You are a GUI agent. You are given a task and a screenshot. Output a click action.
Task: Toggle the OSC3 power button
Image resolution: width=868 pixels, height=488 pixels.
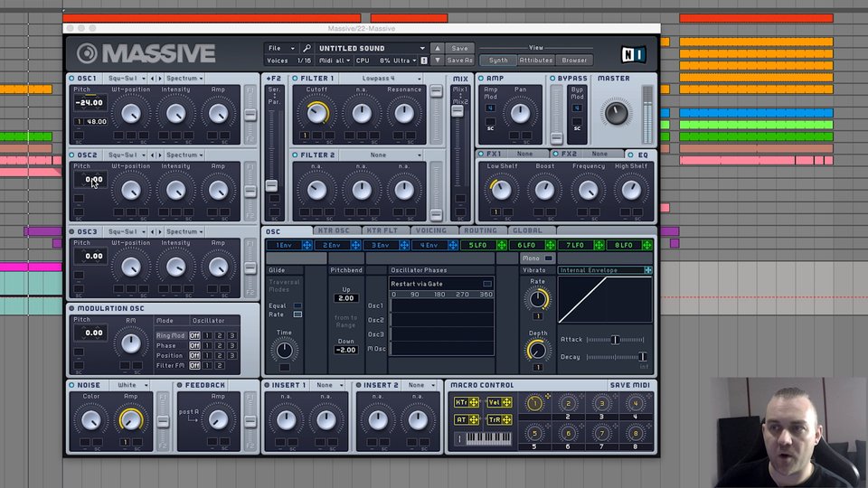tap(72, 231)
